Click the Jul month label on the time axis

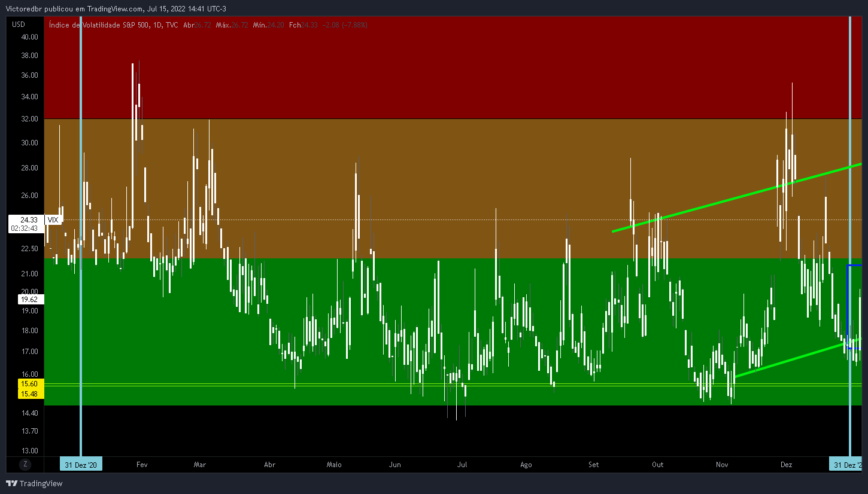click(x=462, y=465)
